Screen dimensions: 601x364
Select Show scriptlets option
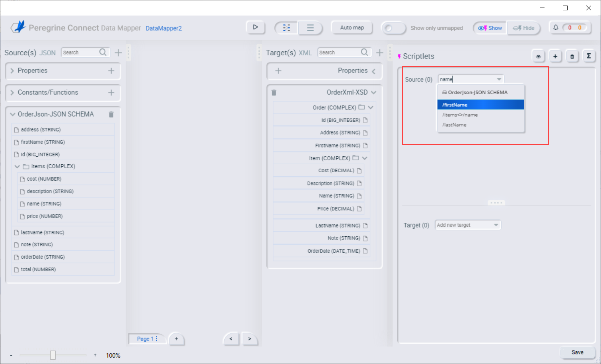point(490,28)
